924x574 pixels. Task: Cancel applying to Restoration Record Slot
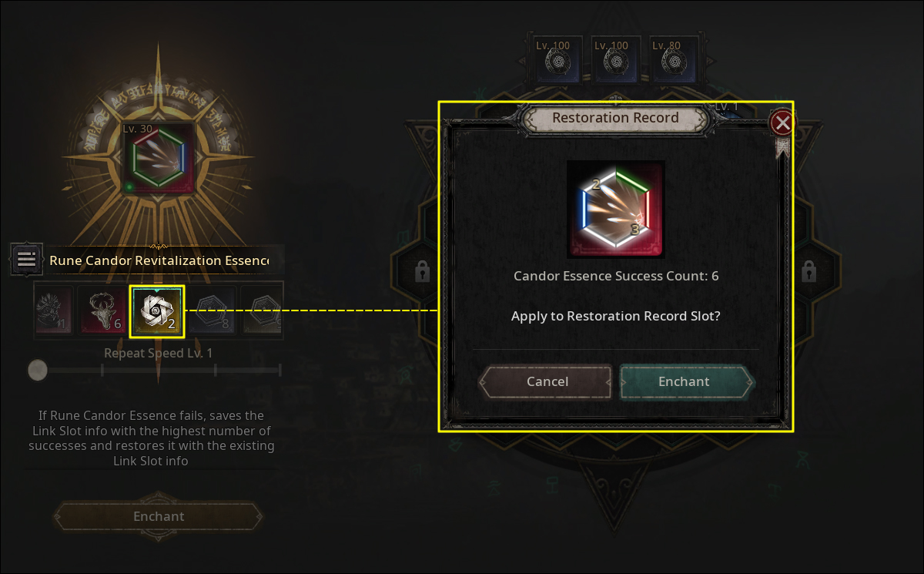547,381
